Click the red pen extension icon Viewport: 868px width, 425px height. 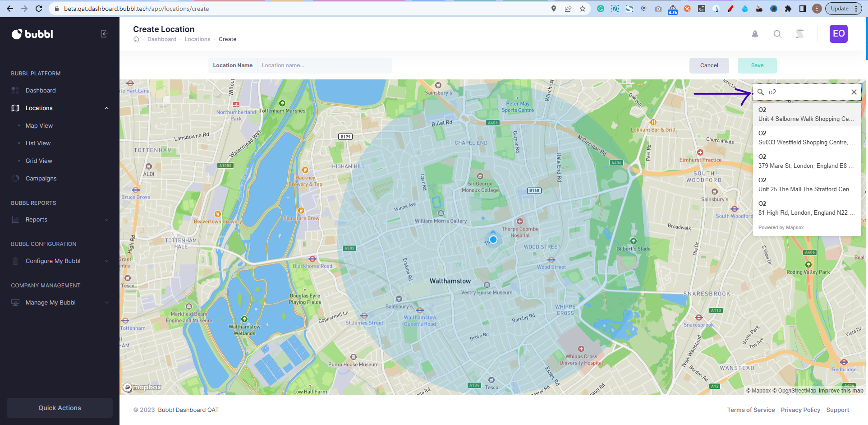(x=730, y=9)
